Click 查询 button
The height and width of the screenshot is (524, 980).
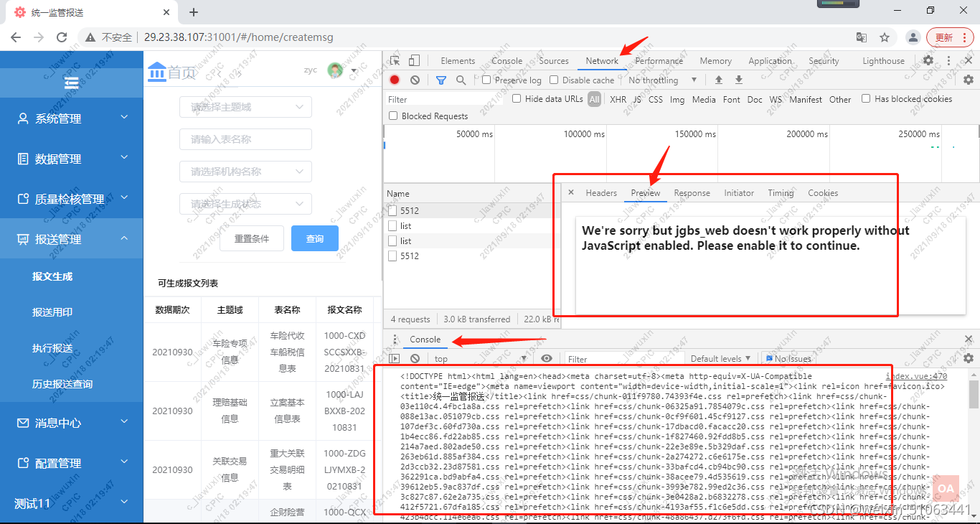tap(315, 238)
